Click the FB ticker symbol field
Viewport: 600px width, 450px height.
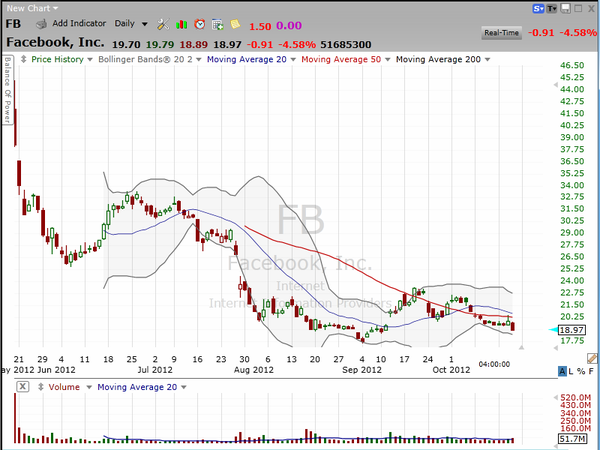click(x=13, y=24)
